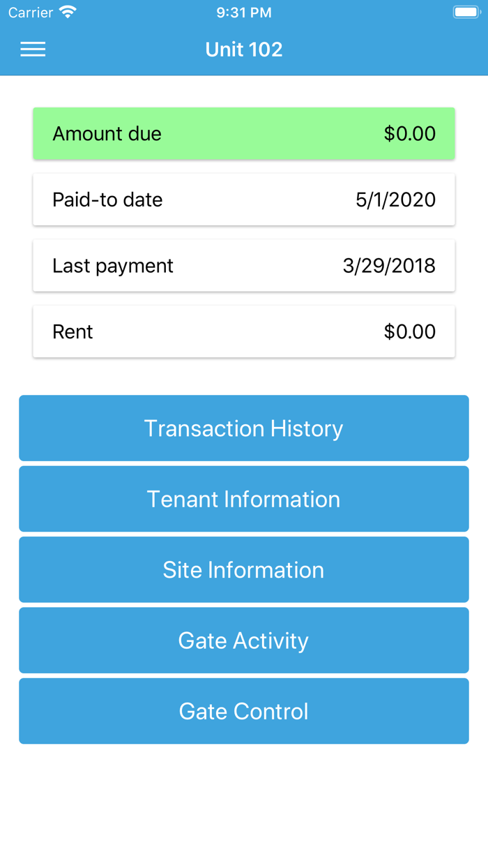Tap the Amount due label text
This screenshot has height=868, width=488.
coord(107,133)
